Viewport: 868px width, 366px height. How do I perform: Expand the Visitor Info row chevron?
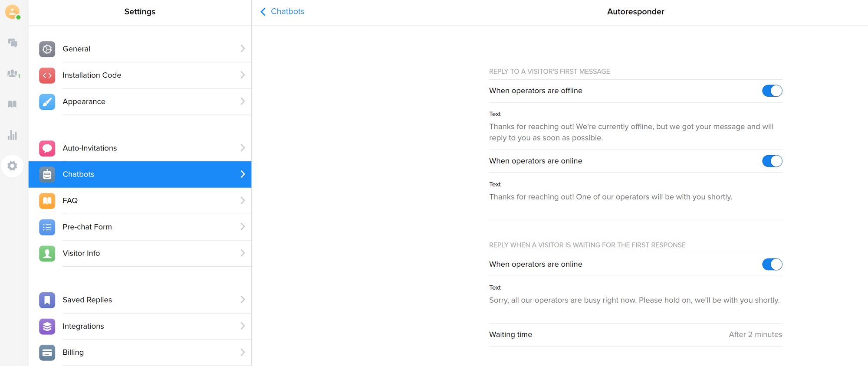pos(243,253)
